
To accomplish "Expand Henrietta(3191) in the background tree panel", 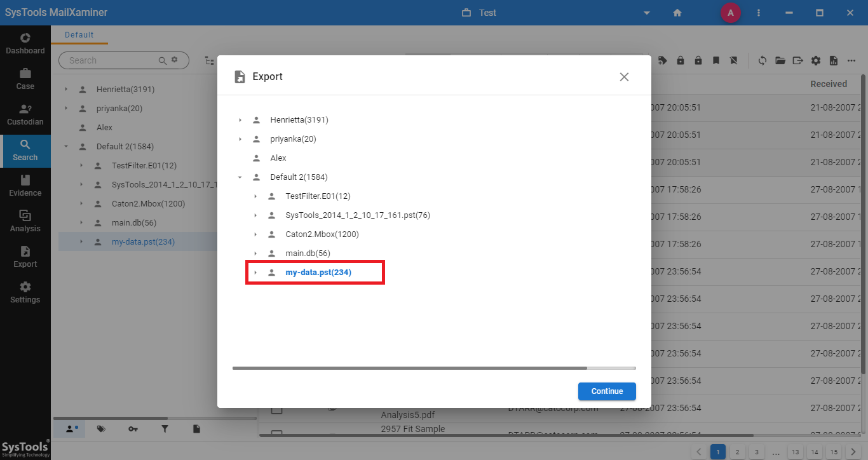I will click(66, 90).
